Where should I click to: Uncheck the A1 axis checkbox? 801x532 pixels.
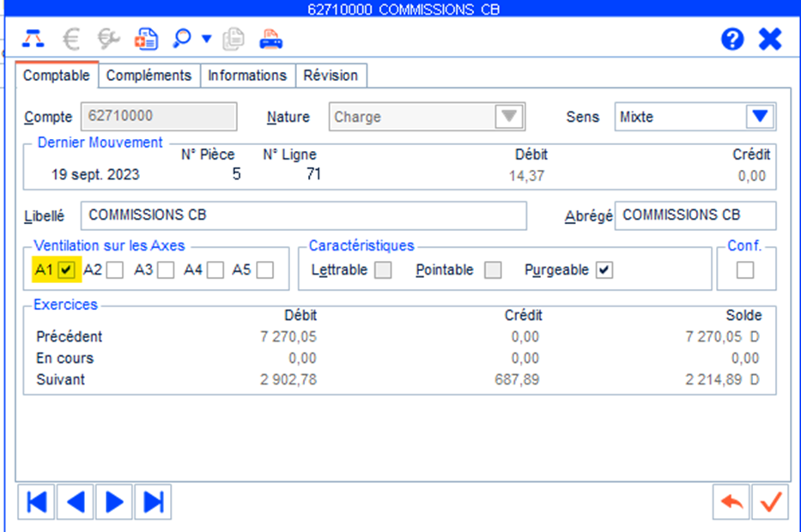68,270
